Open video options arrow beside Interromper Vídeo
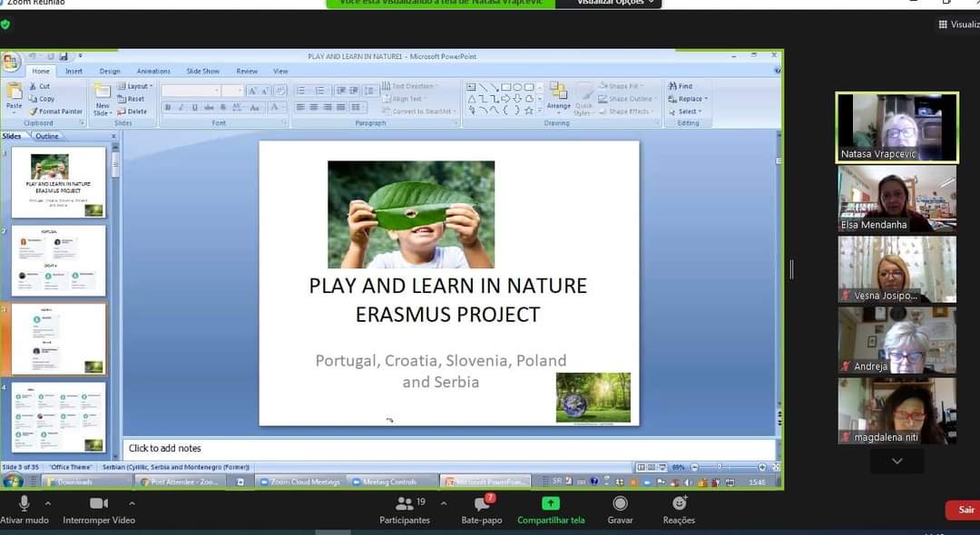The width and height of the screenshot is (980, 535). pyautogui.click(x=132, y=503)
